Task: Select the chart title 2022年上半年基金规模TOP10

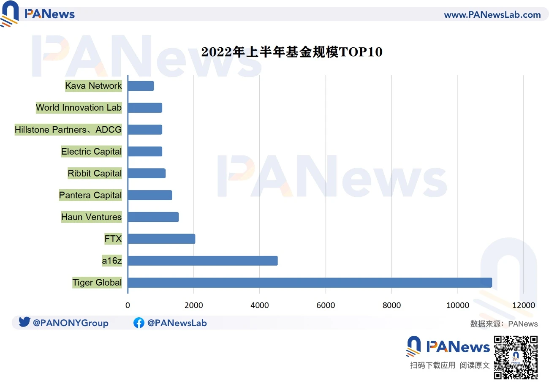Action: click(292, 52)
